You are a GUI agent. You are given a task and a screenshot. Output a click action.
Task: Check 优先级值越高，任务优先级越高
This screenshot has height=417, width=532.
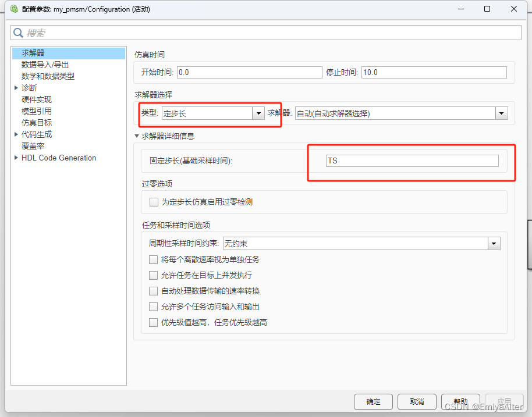[154, 322]
